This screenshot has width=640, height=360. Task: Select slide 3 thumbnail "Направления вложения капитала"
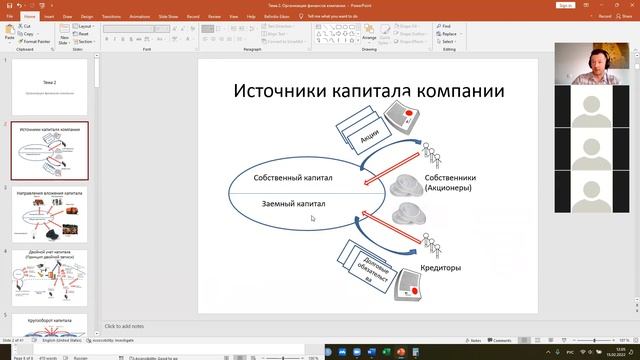49,215
